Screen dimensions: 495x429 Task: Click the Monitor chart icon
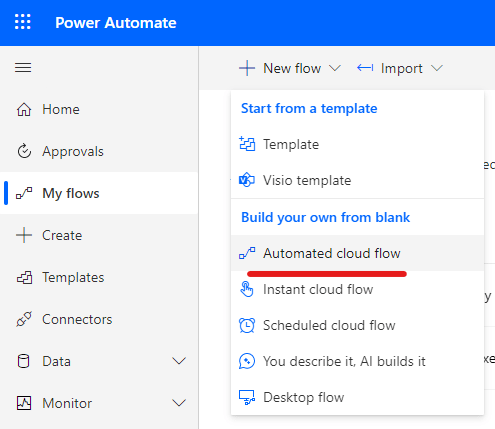pyautogui.click(x=24, y=403)
